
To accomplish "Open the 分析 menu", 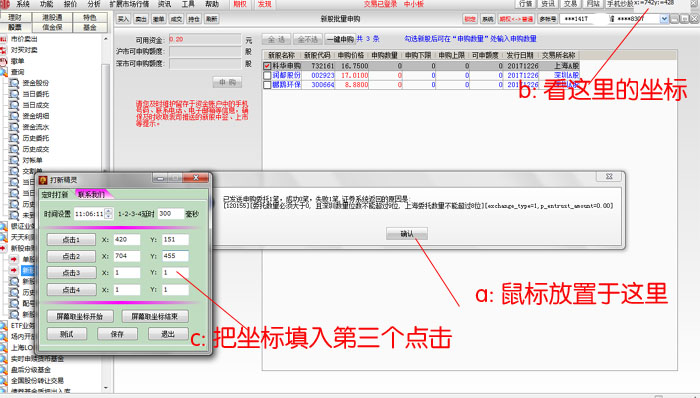I will click(x=94, y=4).
